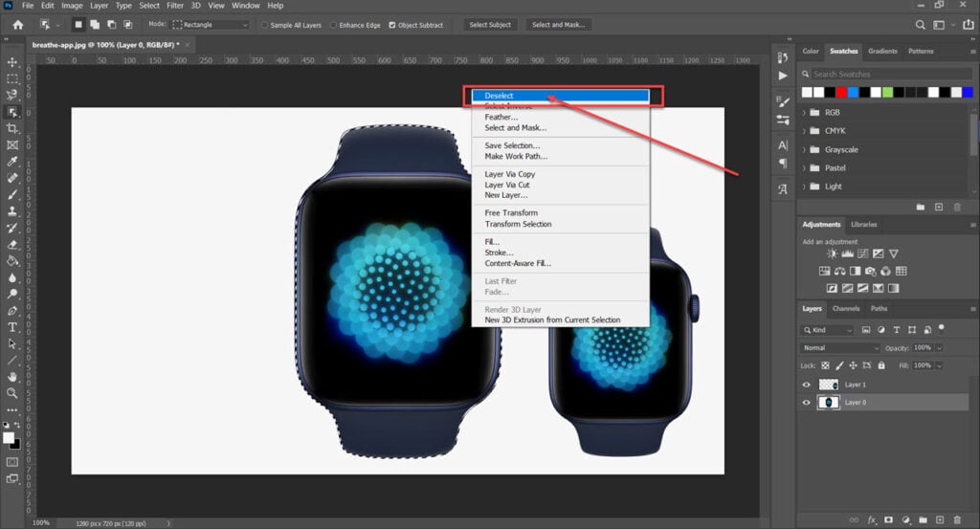
Task: Select the Eyedropper tool
Action: 11,162
